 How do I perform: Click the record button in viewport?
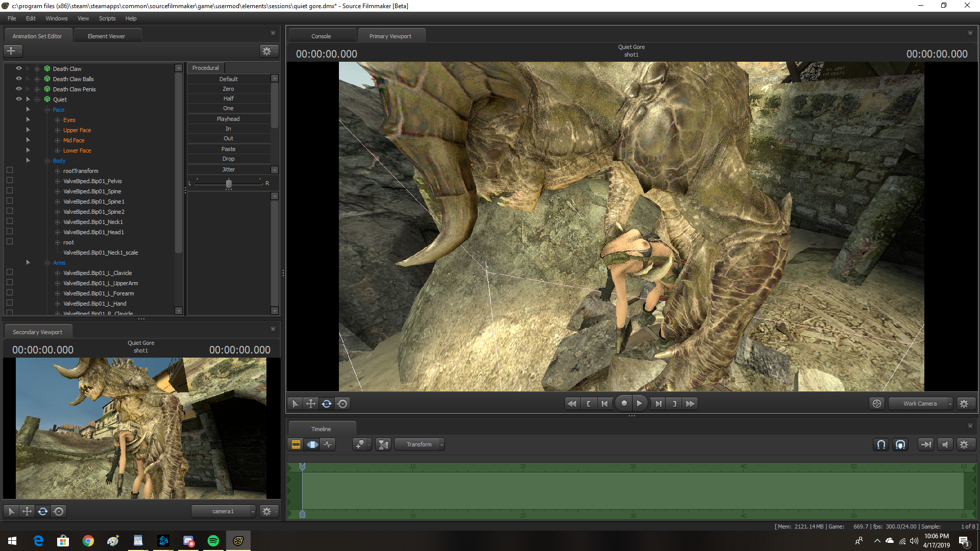624,404
